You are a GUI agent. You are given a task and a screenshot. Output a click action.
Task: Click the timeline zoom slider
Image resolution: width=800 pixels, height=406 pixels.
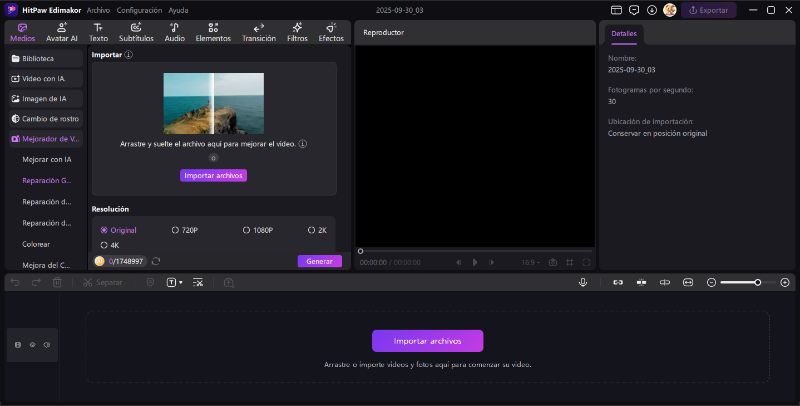739,283
